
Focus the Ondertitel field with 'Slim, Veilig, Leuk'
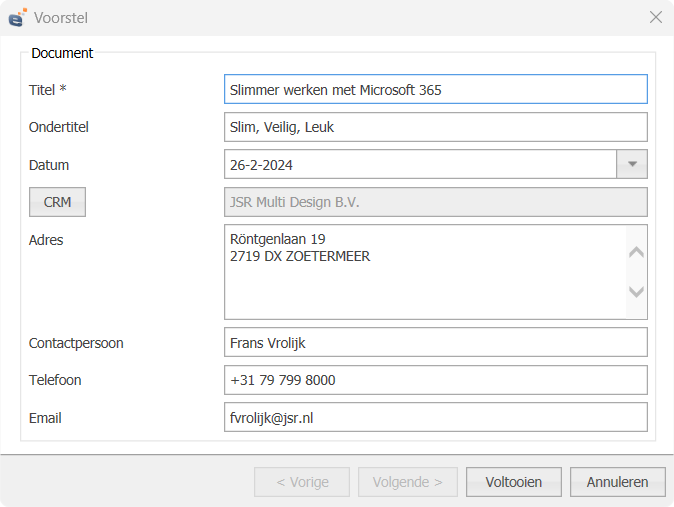click(x=435, y=127)
